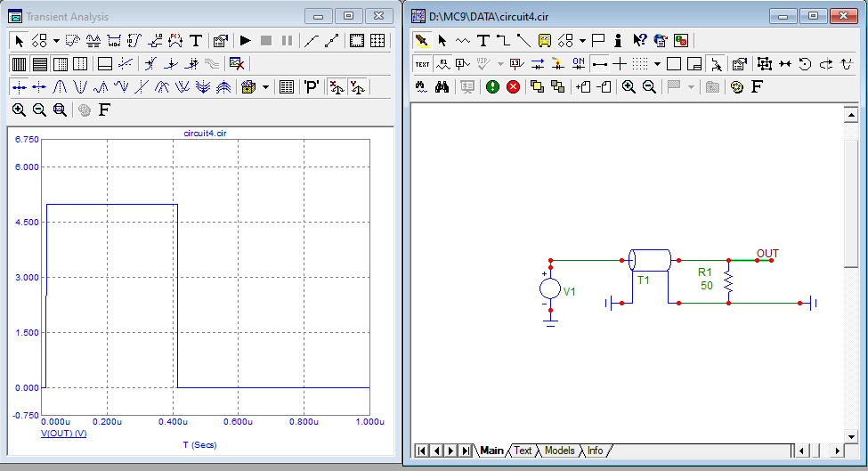
Task: Switch to the Text tab
Action: (523, 451)
